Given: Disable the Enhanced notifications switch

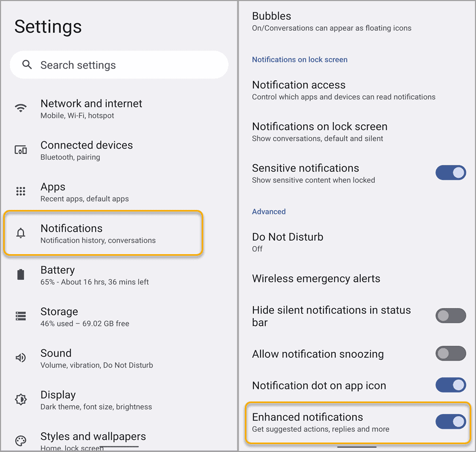Looking at the screenshot, I should pyautogui.click(x=451, y=421).
